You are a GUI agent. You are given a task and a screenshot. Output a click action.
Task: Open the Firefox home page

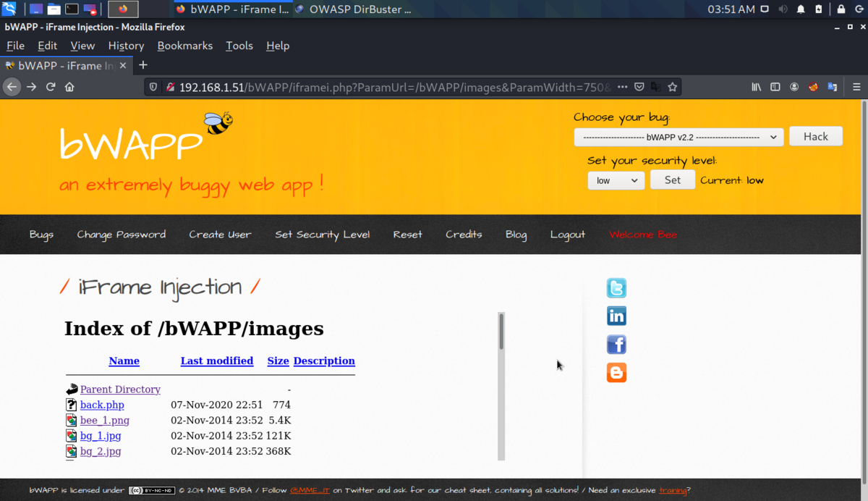69,87
